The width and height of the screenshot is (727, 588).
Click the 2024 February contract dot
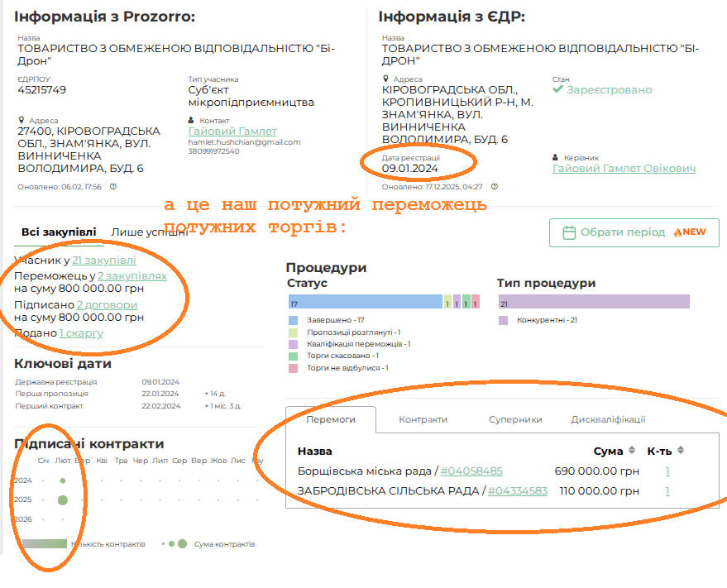click(x=63, y=480)
